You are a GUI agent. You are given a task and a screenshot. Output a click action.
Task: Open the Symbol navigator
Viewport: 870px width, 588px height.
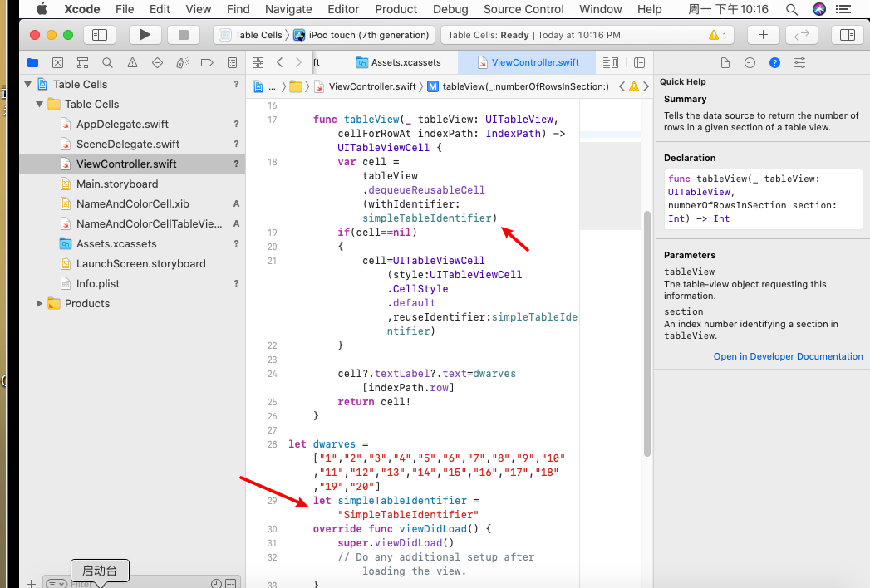click(x=82, y=62)
